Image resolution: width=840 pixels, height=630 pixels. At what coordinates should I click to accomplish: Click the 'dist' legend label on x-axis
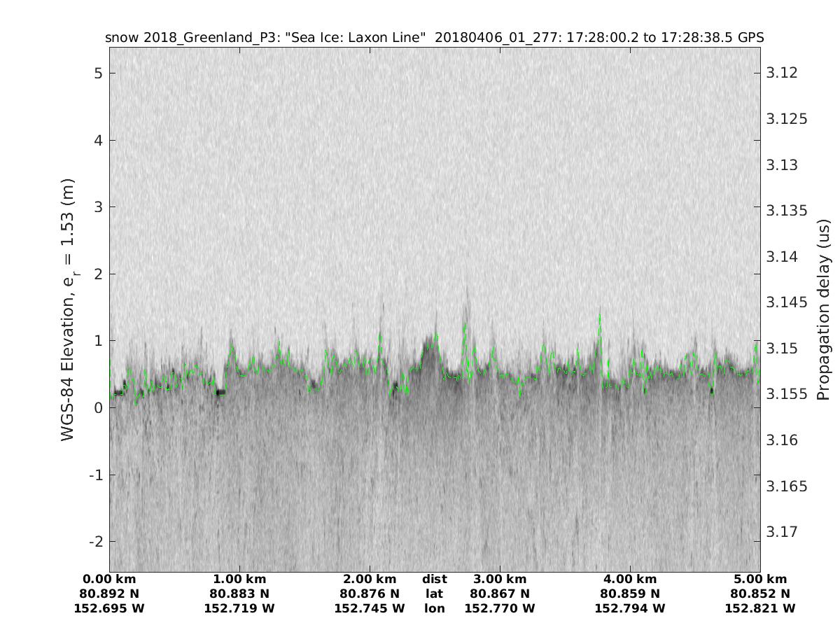click(x=435, y=579)
